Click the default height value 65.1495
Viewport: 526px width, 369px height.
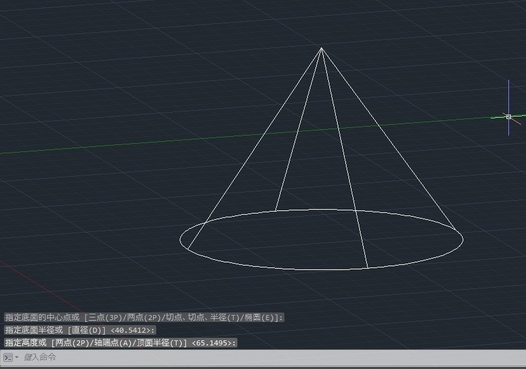[x=212, y=343]
